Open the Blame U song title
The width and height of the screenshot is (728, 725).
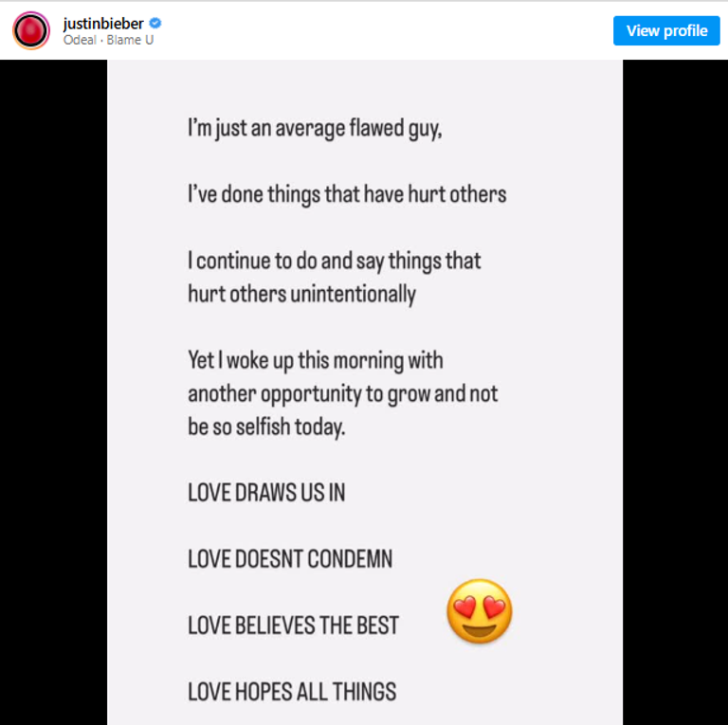[x=130, y=41]
